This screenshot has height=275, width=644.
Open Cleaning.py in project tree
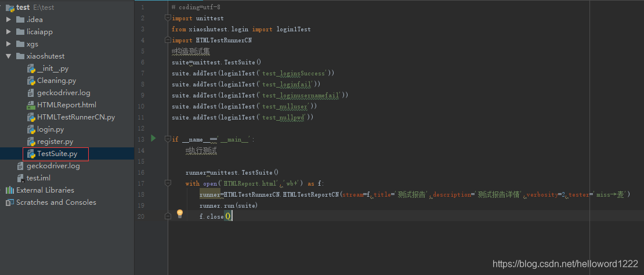[56, 81]
